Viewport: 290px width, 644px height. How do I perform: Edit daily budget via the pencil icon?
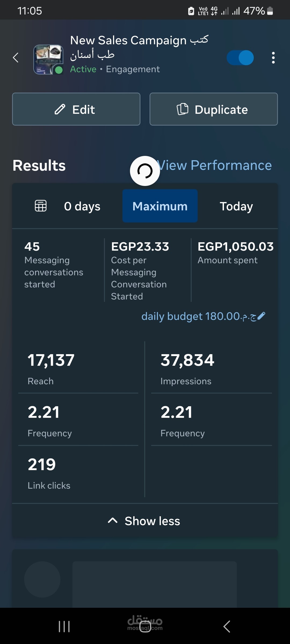pos(261,316)
